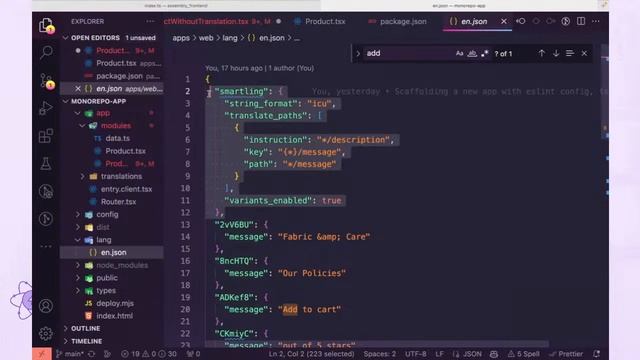Close the find widget
The image size is (640, 360).
(584, 53)
